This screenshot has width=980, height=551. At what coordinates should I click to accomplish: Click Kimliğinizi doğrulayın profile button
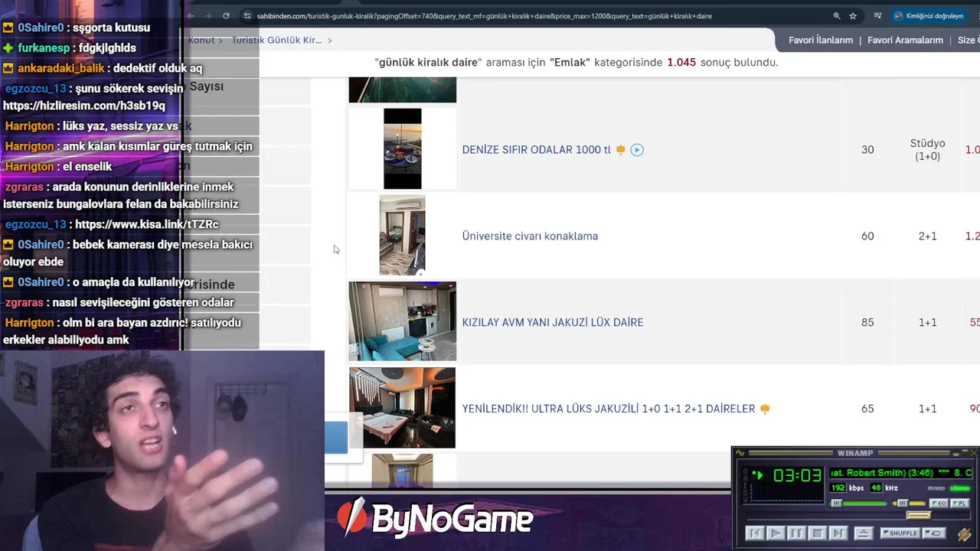929,15
